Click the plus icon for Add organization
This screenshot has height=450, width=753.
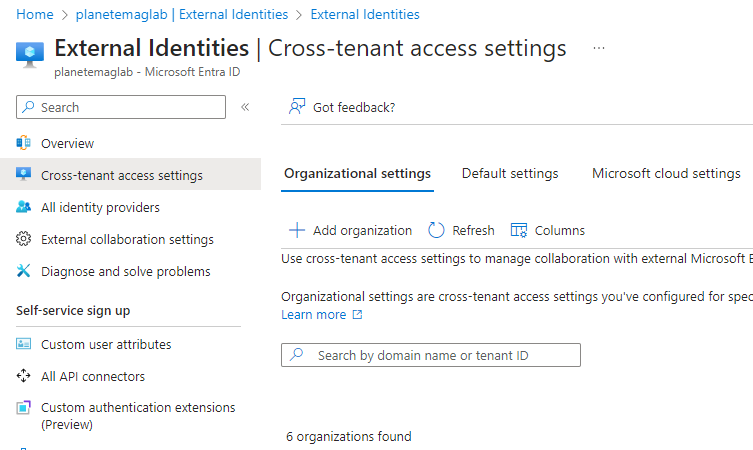coord(297,230)
